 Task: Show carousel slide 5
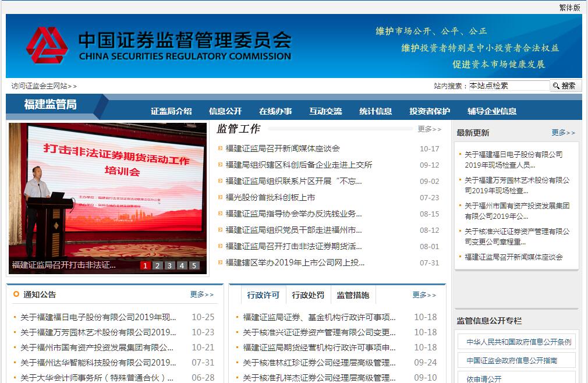pyautogui.click(x=194, y=265)
